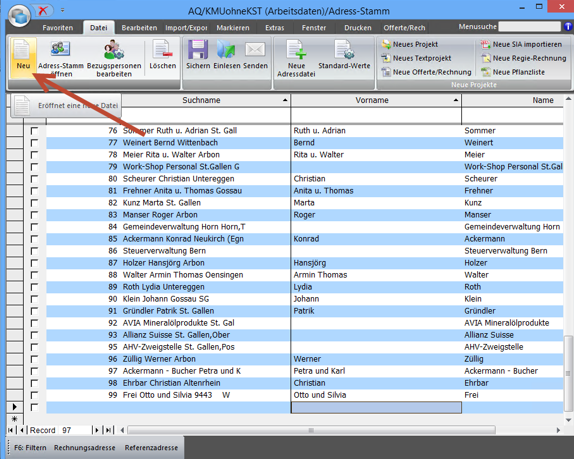Screen dimensions: 574x459
Task: Open the Drucken tab
Action: tap(358, 28)
